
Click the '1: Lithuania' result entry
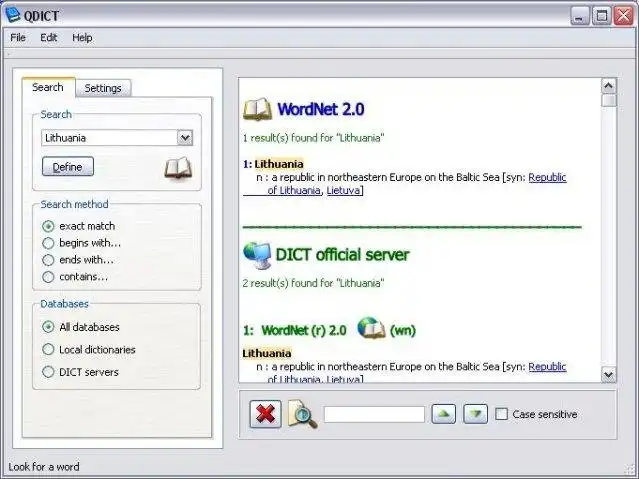click(x=273, y=164)
